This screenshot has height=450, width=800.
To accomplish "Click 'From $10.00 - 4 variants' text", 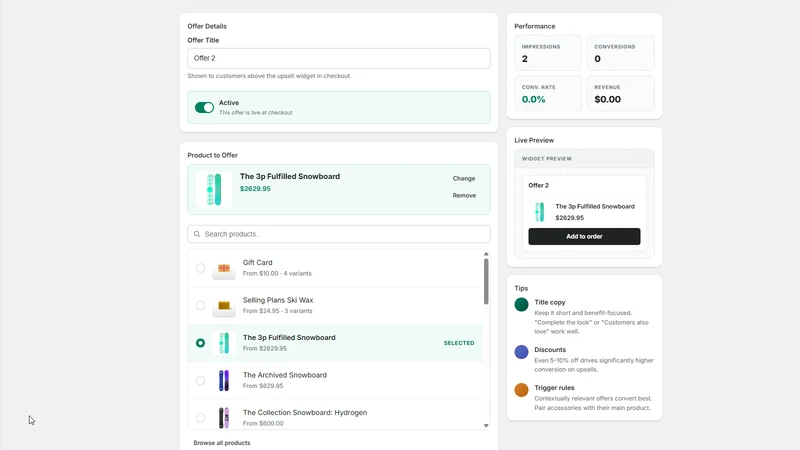I will [x=277, y=273].
